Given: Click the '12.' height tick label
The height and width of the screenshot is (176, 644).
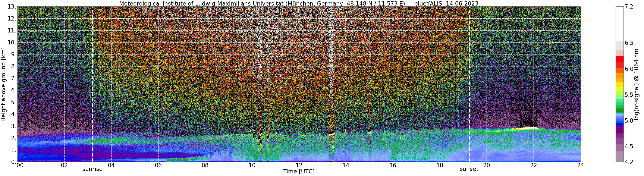Looking at the screenshot, I should [x=12, y=19].
